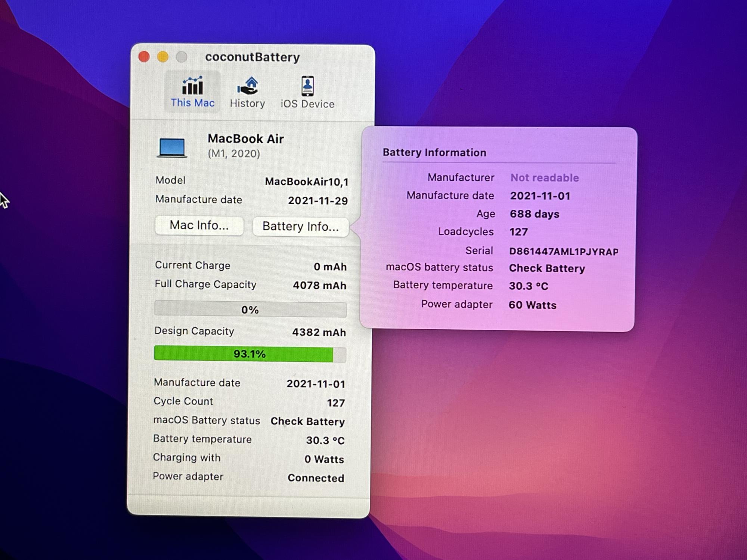
Task: Click the iOS Device tab label
Action: point(307,104)
